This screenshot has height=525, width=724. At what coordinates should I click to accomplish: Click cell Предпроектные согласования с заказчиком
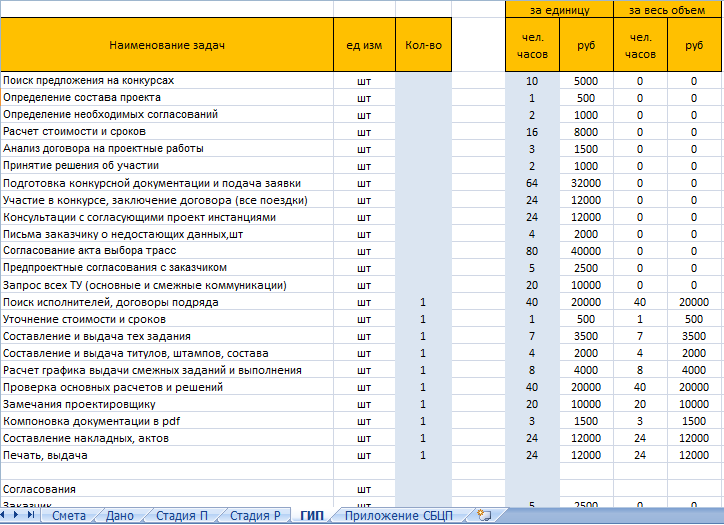(167, 268)
